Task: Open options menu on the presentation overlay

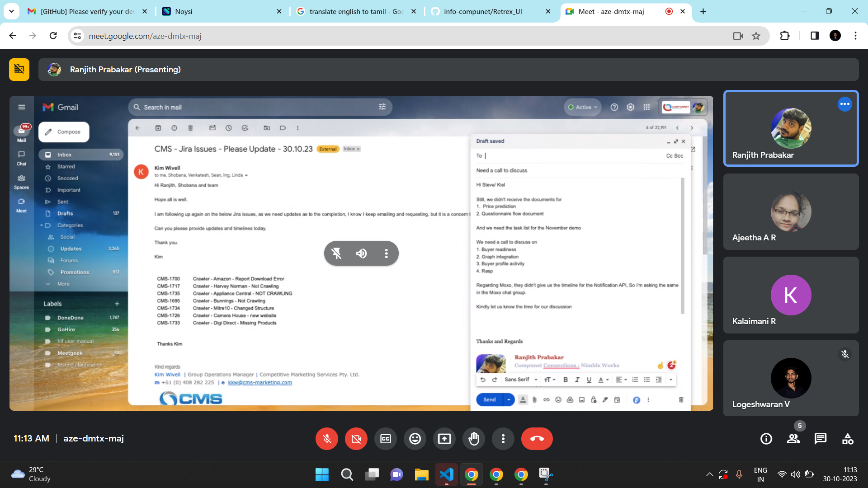Action: tap(386, 253)
